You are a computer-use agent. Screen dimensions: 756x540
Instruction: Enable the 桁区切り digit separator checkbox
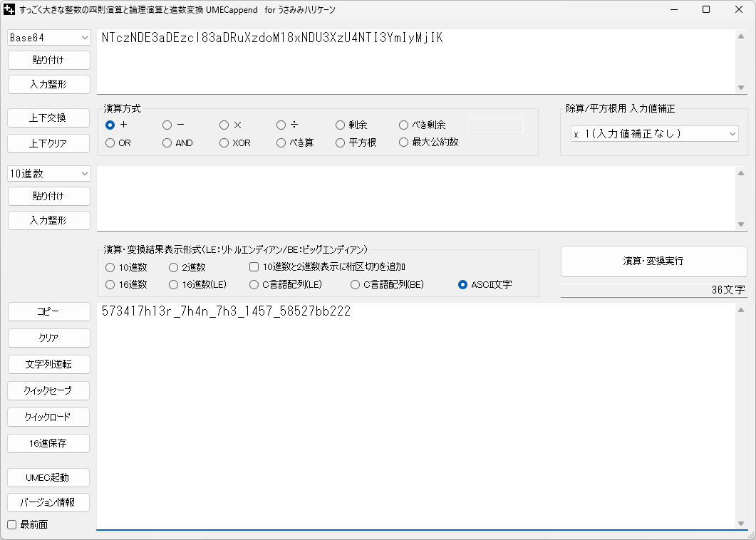(x=254, y=267)
